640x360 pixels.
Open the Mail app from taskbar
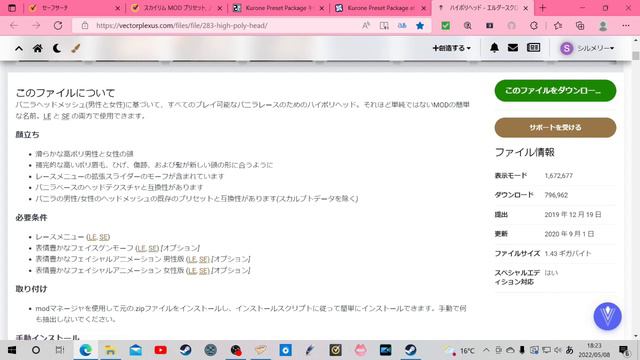(x=136, y=350)
